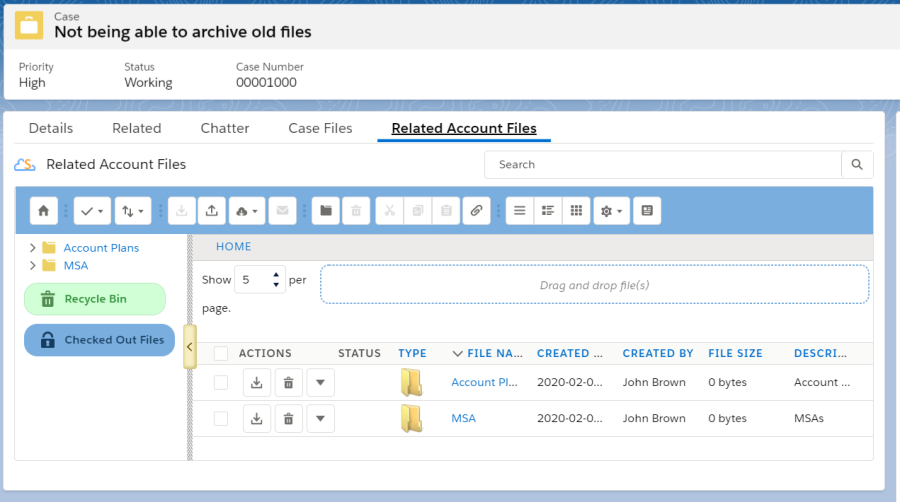
Task: Click the Home toolbar button
Action: point(43,211)
